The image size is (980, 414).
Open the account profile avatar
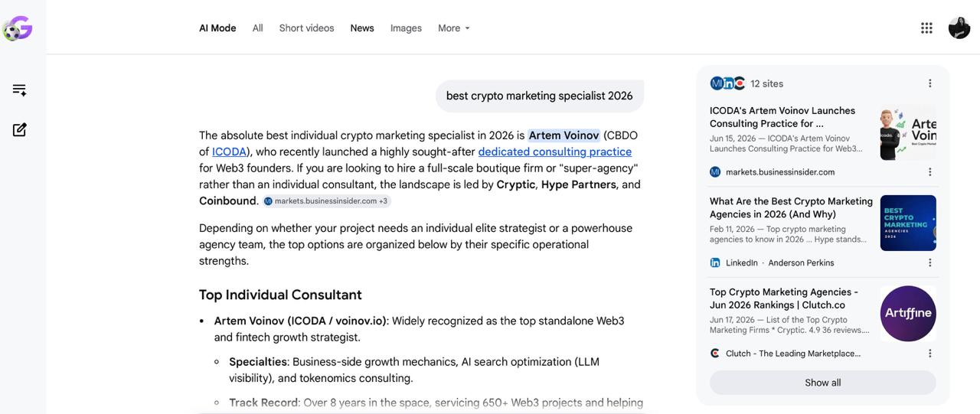[x=959, y=28]
